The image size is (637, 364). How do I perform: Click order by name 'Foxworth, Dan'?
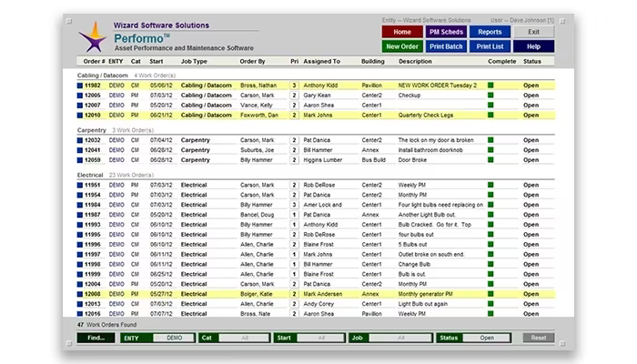pos(259,116)
